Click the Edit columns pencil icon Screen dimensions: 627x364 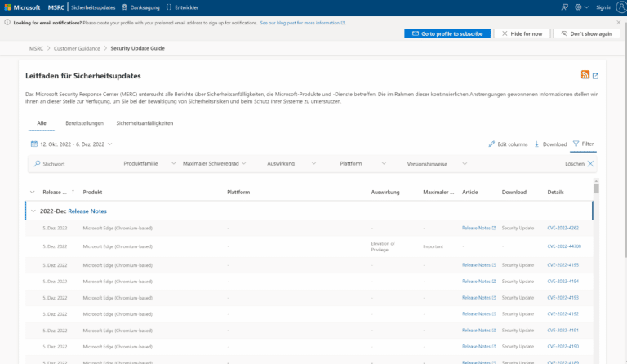tap(491, 144)
